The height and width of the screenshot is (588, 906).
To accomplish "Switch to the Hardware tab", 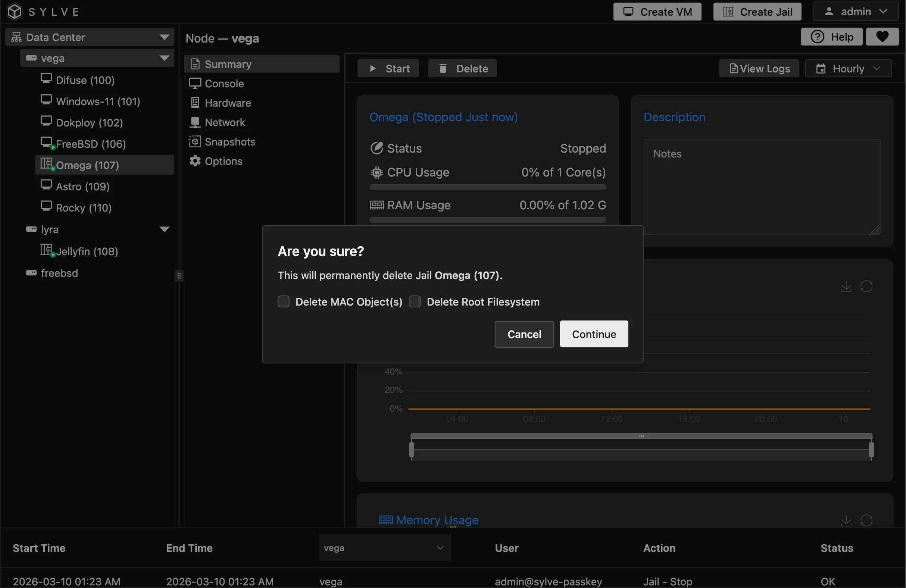I will [227, 103].
